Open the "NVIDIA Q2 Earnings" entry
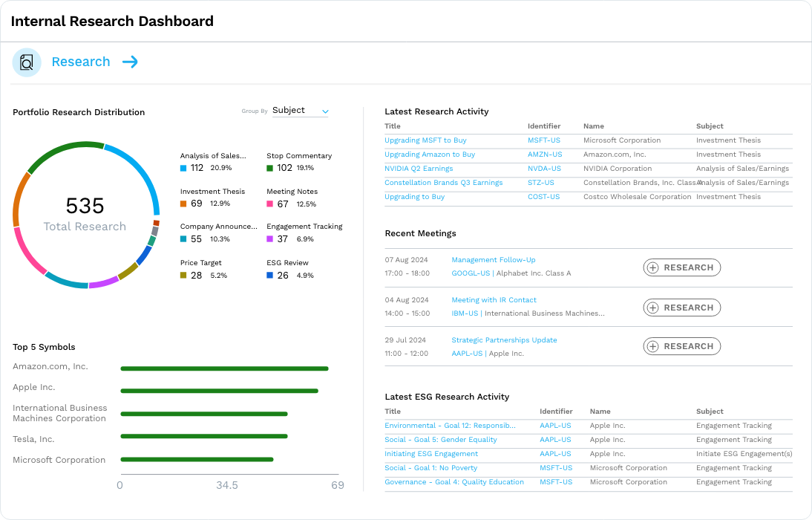This screenshot has width=812, height=520. pyautogui.click(x=419, y=169)
